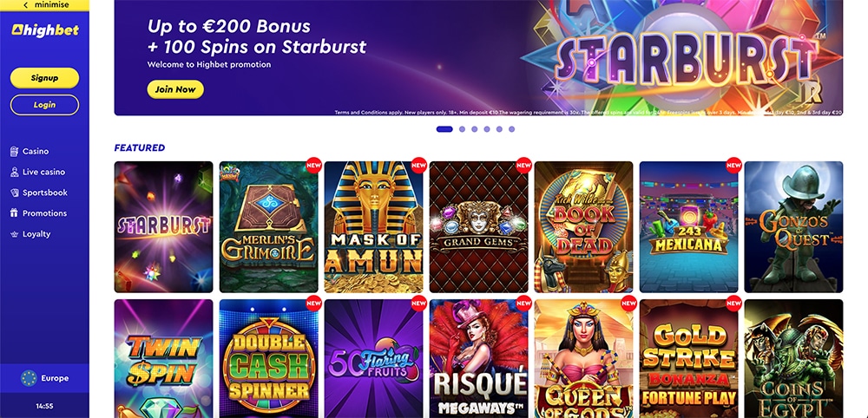The width and height of the screenshot is (868, 418).
Task: Click the NEW badge on Grand Gems
Action: pos(523,165)
